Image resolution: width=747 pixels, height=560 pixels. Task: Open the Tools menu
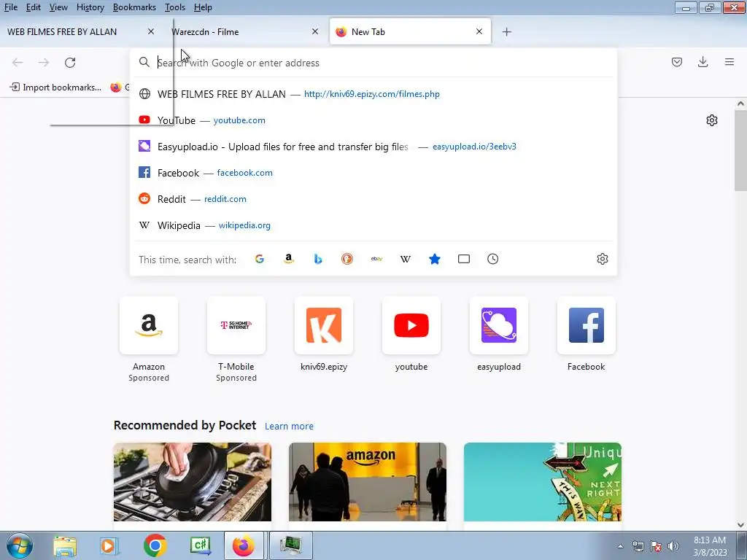tap(175, 7)
